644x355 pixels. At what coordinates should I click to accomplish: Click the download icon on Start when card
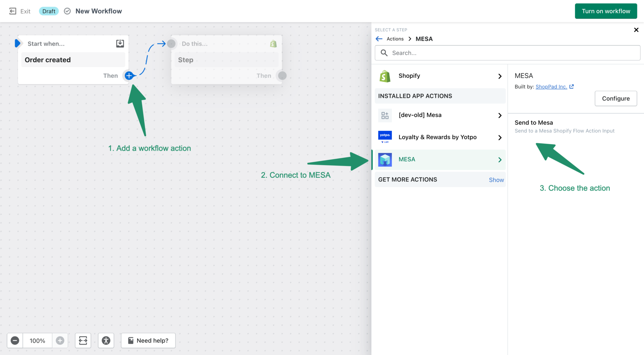[x=120, y=43]
